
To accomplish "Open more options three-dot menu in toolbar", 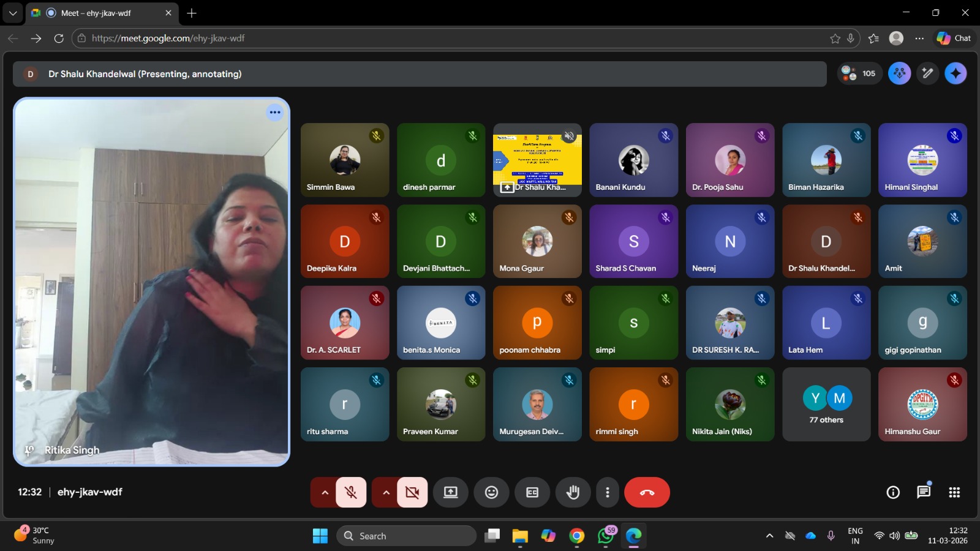I will click(607, 492).
